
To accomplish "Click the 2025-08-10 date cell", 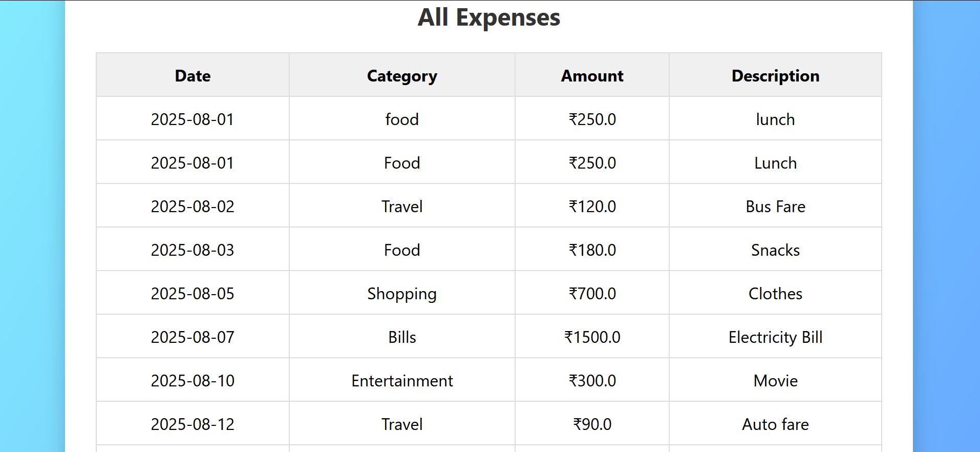I will point(193,380).
